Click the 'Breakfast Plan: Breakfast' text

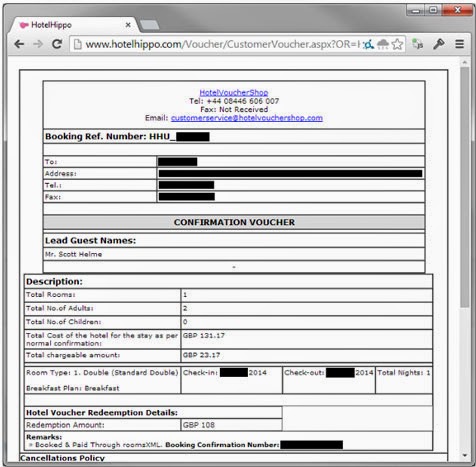click(72, 388)
